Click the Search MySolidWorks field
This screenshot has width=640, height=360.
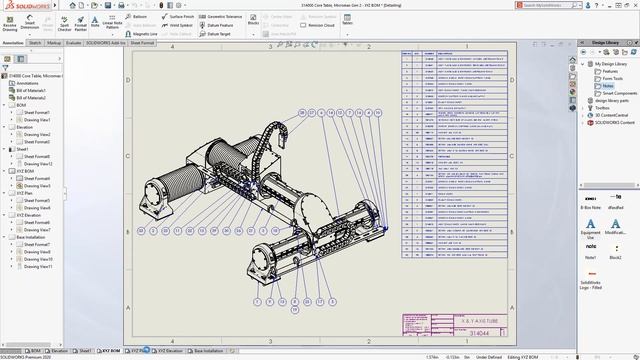click(x=549, y=5)
